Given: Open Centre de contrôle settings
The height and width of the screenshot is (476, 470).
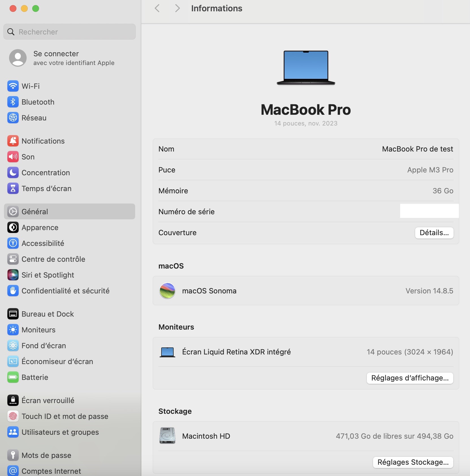Looking at the screenshot, I should [x=53, y=259].
